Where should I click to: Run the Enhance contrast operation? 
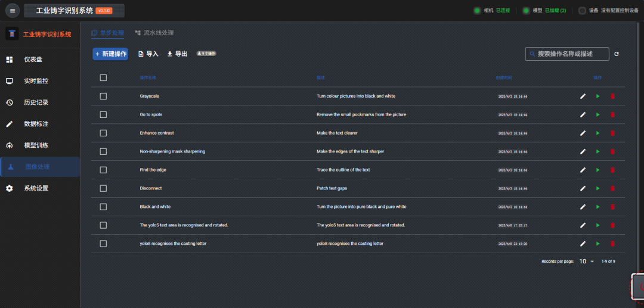pyautogui.click(x=597, y=133)
